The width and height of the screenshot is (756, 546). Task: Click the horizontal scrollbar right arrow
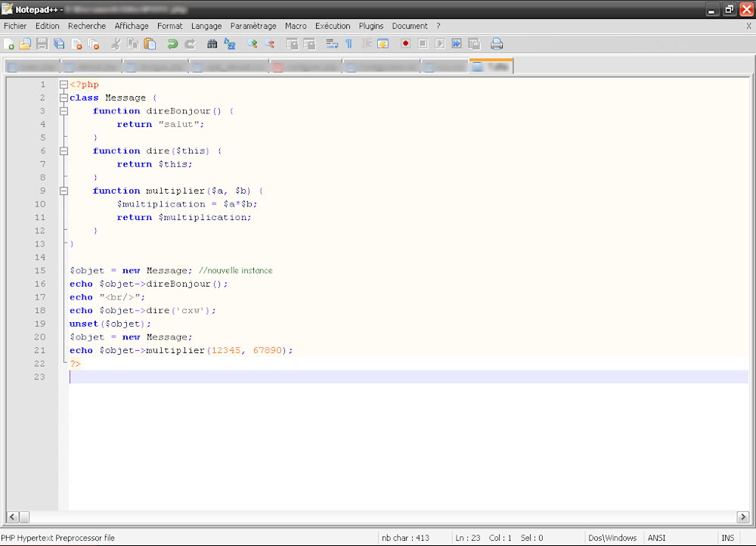click(742, 517)
